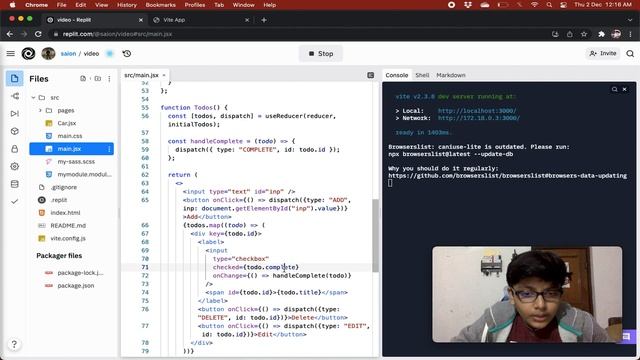
Task: Open Files panel three-dot menu
Action: tap(109, 78)
